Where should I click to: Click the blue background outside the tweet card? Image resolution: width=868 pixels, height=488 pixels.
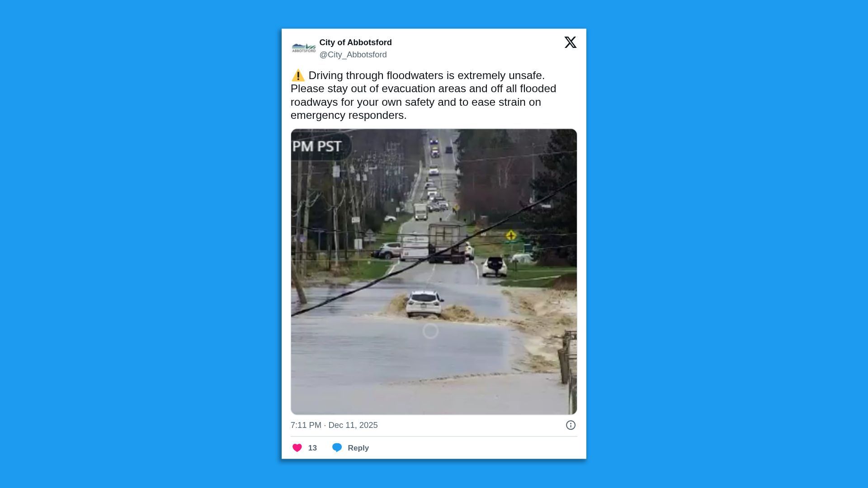pos(136,244)
